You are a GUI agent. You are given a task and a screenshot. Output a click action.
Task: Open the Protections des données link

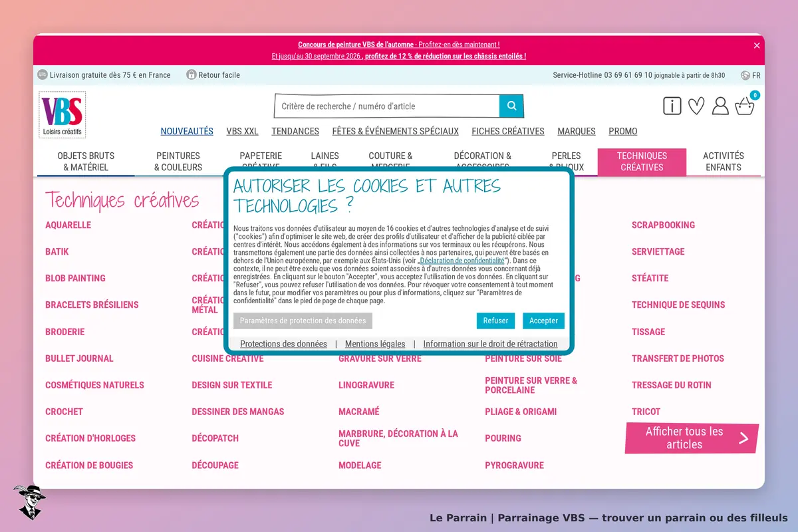tap(283, 344)
